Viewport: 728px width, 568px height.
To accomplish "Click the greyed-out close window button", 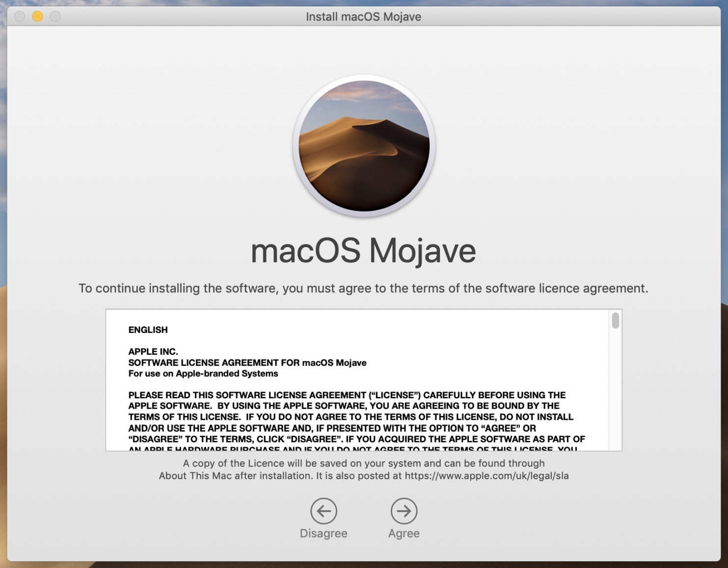I will (20, 16).
